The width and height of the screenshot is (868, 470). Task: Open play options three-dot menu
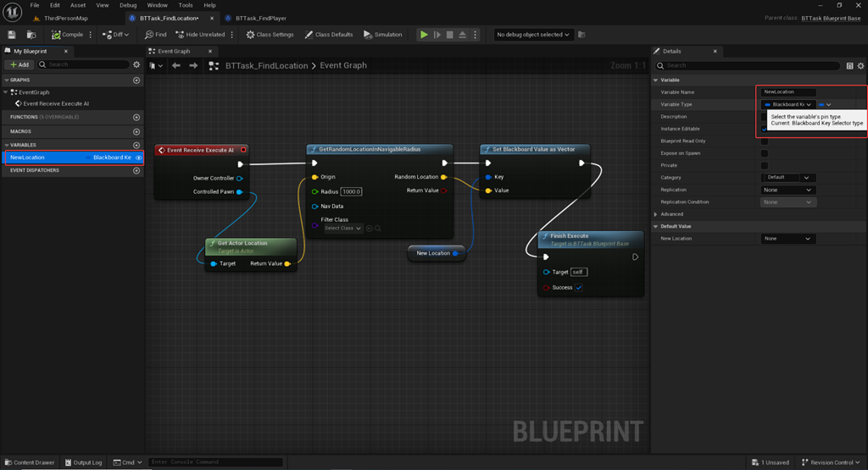tap(475, 35)
